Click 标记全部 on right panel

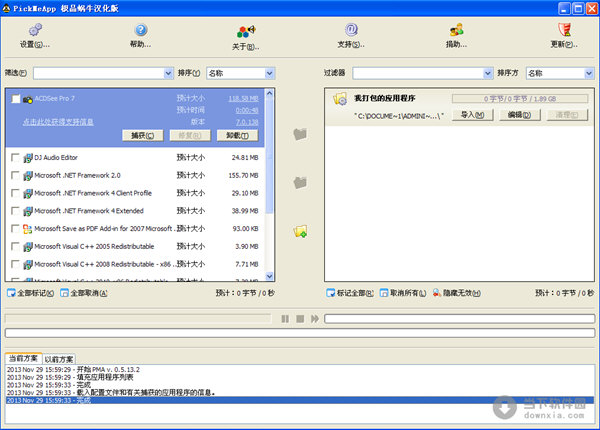(x=350, y=293)
